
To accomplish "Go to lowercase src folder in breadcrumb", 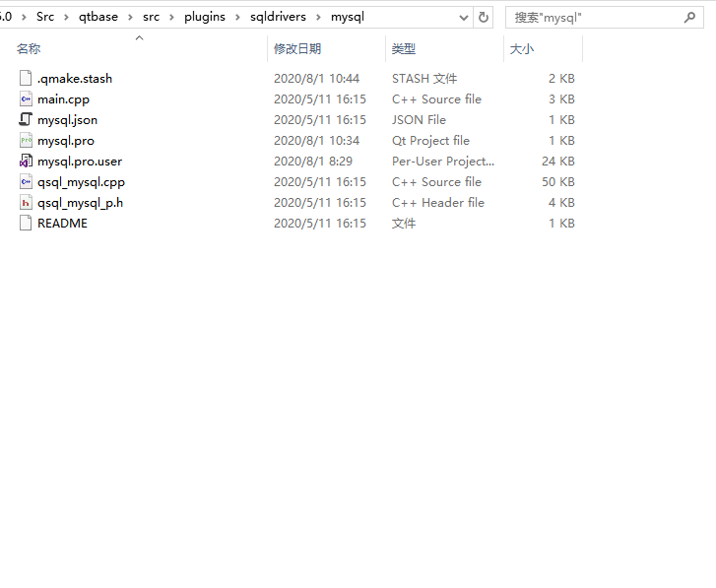I will tap(151, 17).
